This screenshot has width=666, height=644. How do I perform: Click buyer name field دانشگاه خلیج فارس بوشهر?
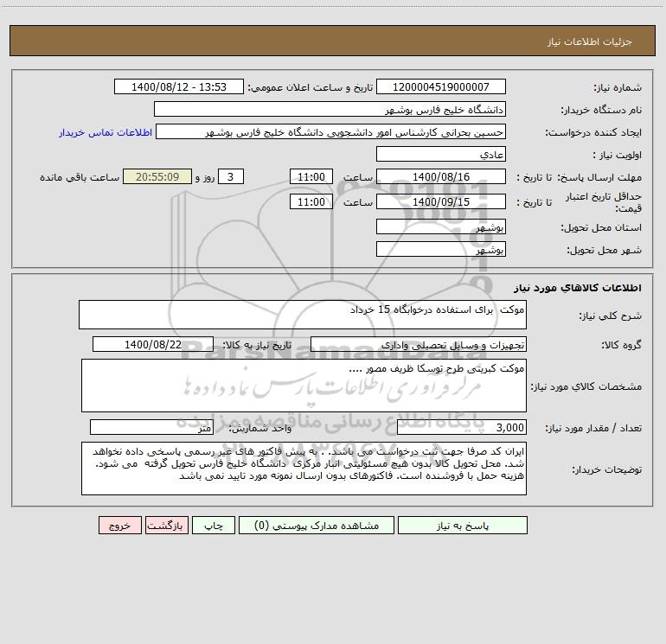[330, 109]
